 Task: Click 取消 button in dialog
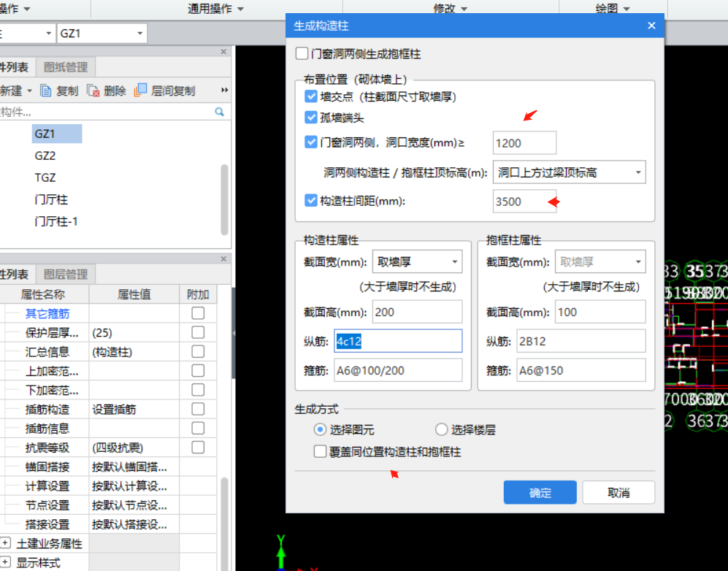(x=618, y=493)
